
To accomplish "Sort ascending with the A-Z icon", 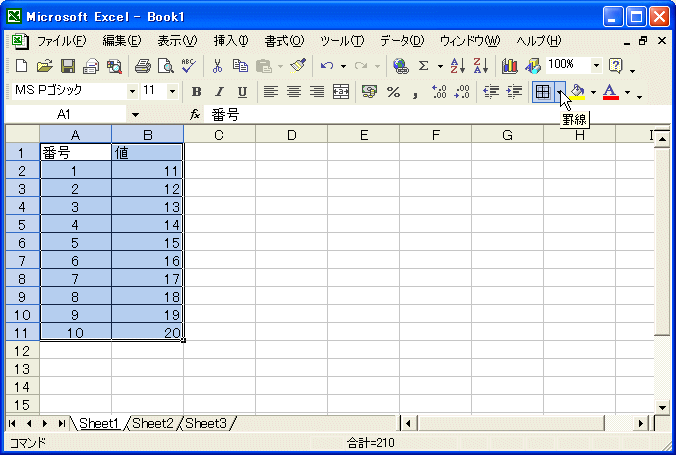I will [x=457, y=66].
